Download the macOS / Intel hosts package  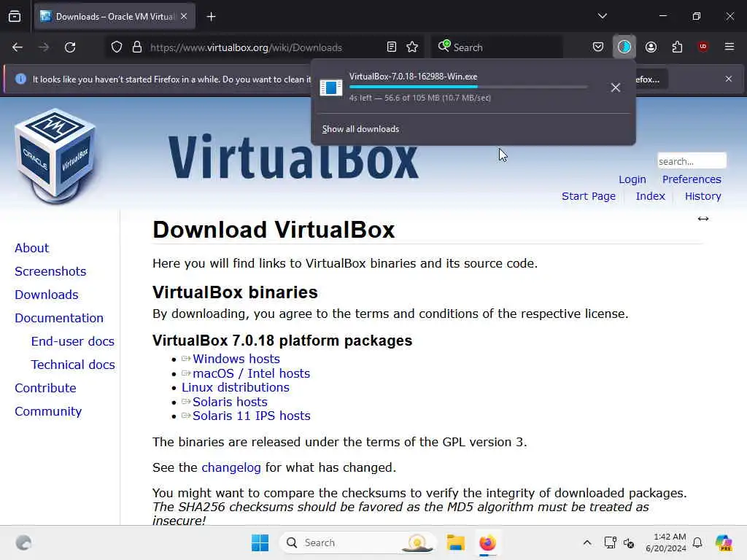(252, 373)
